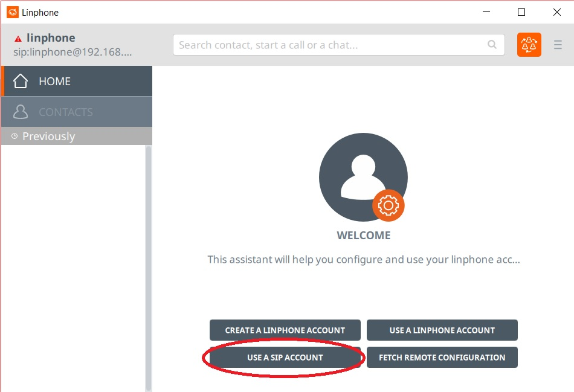This screenshot has height=392, width=574.
Task: Open the conference manager orange icon
Action: click(x=529, y=45)
